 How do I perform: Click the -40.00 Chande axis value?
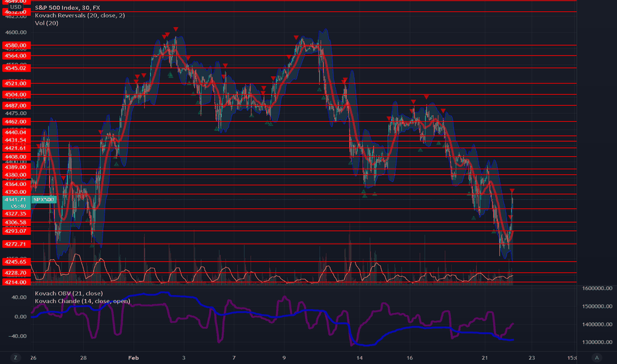point(18,336)
